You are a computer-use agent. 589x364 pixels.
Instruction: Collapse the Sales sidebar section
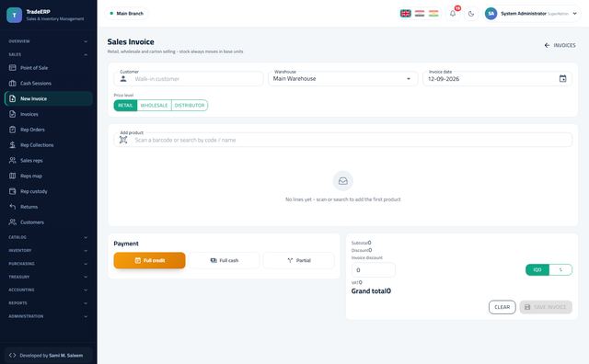point(49,54)
